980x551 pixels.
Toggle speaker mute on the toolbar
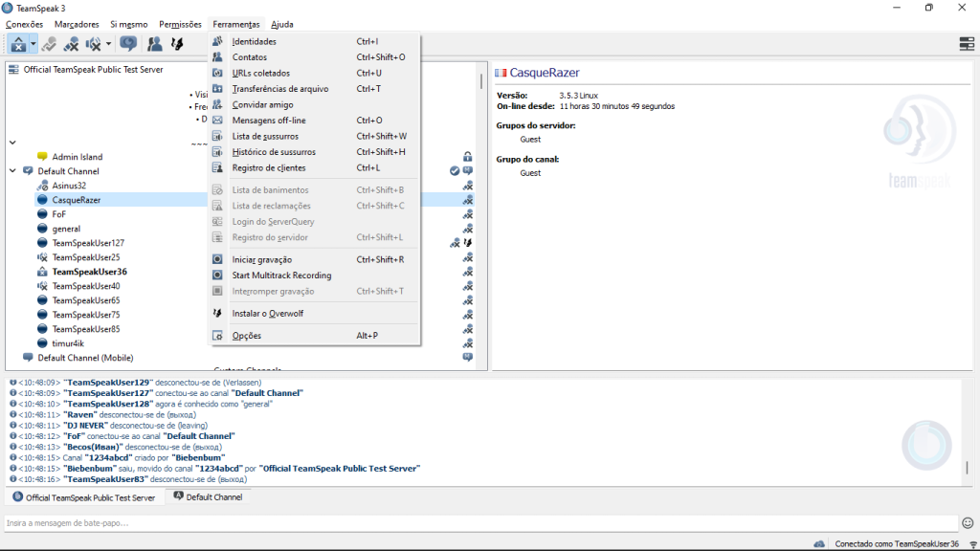pyautogui.click(x=93, y=43)
